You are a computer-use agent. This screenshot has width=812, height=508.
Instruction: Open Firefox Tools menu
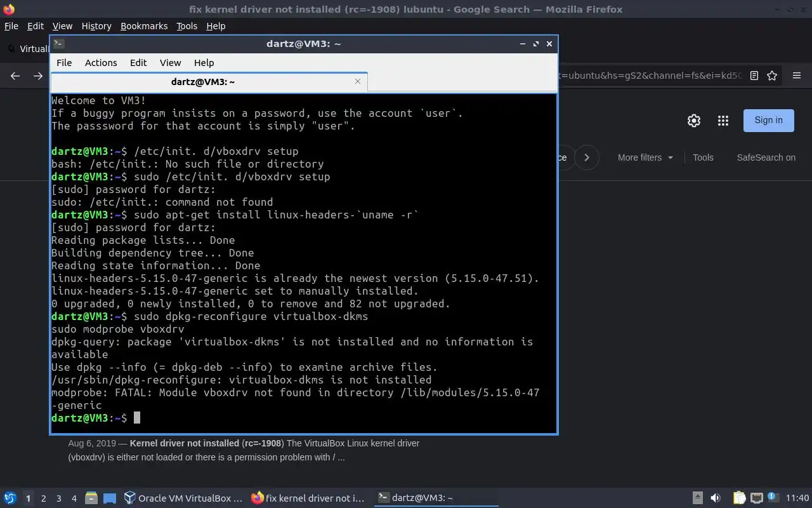click(x=187, y=26)
